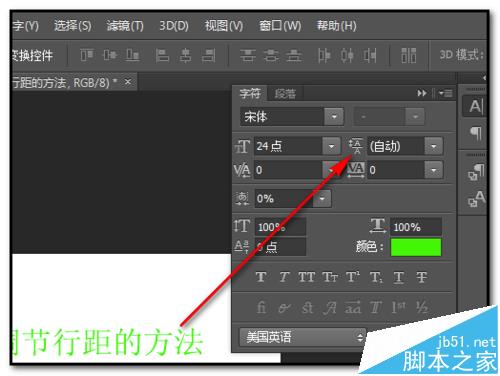
Task: Toggle OpenType fractions ½ button
Action: [422, 307]
